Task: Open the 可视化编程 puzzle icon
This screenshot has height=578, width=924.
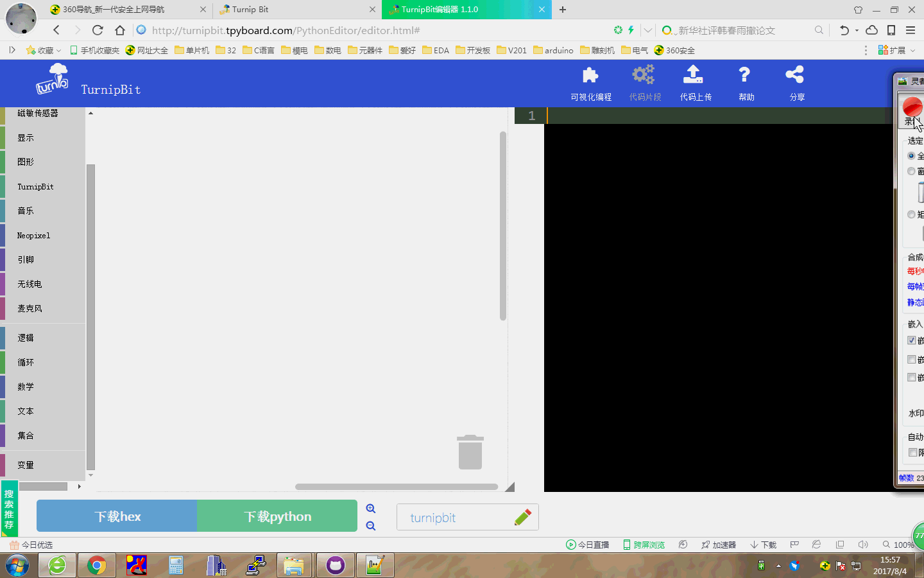Action: (590, 76)
